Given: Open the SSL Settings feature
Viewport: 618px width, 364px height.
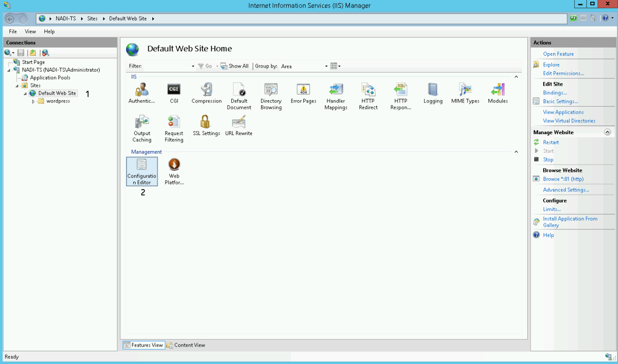Looking at the screenshot, I should click(206, 126).
